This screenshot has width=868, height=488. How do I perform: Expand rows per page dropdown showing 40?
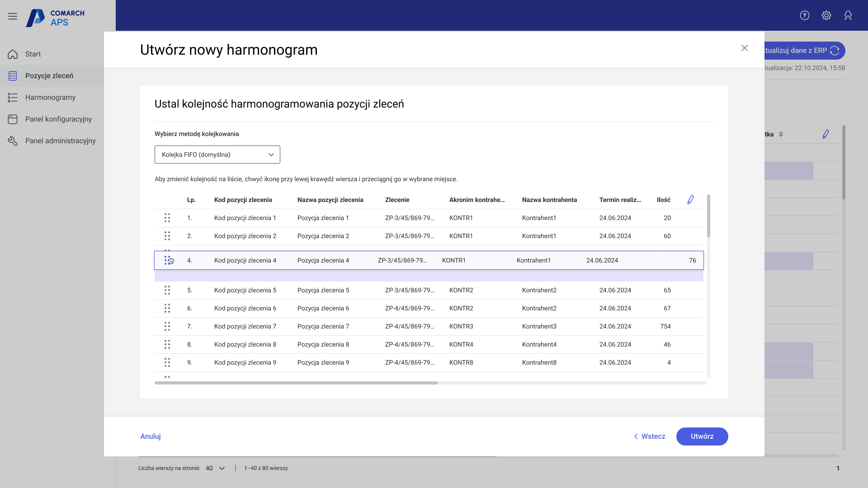(x=215, y=468)
